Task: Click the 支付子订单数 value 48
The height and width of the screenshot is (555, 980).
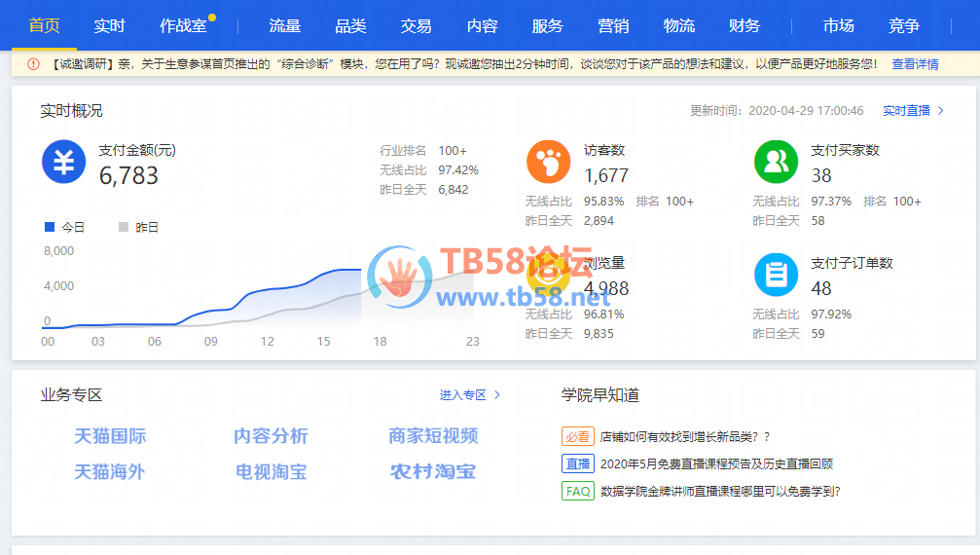Action: point(821,288)
